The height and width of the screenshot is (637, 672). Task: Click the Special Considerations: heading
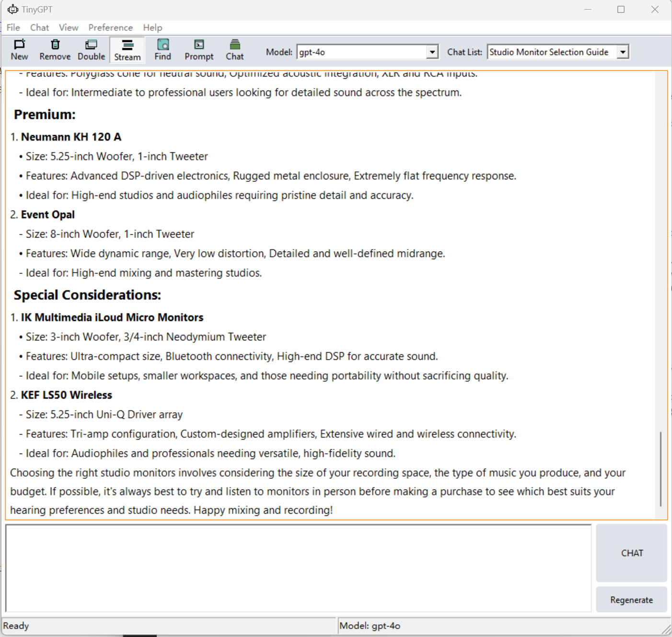[x=87, y=295]
